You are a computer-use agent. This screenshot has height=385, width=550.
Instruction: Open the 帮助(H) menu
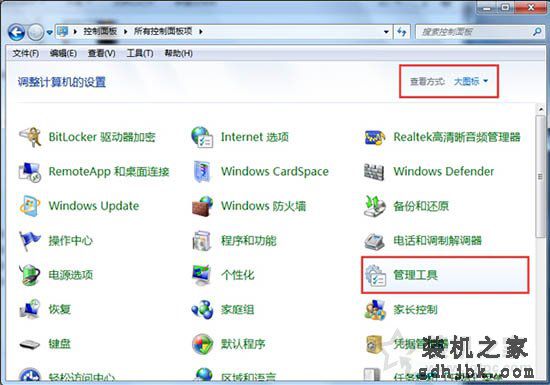tap(179, 53)
